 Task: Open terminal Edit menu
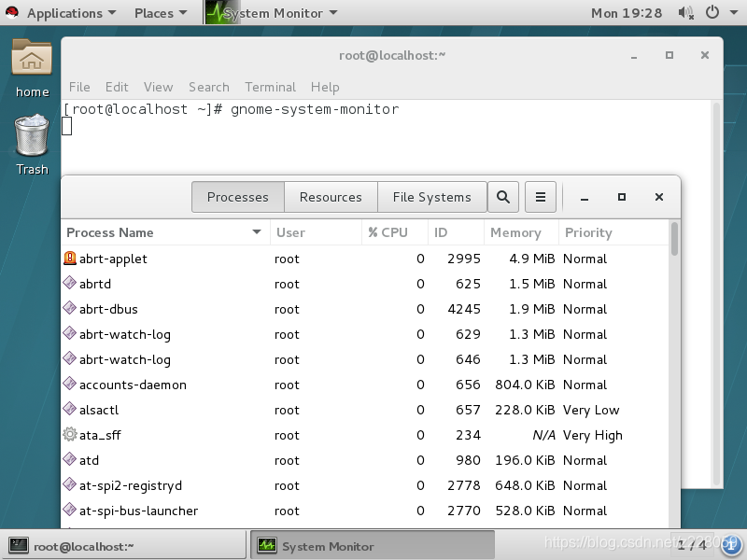pos(117,87)
